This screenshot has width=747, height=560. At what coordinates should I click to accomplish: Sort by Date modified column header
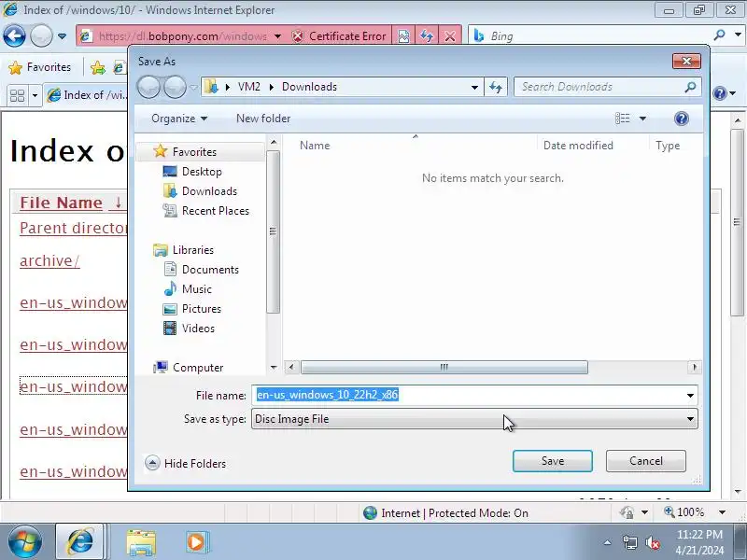tap(578, 146)
